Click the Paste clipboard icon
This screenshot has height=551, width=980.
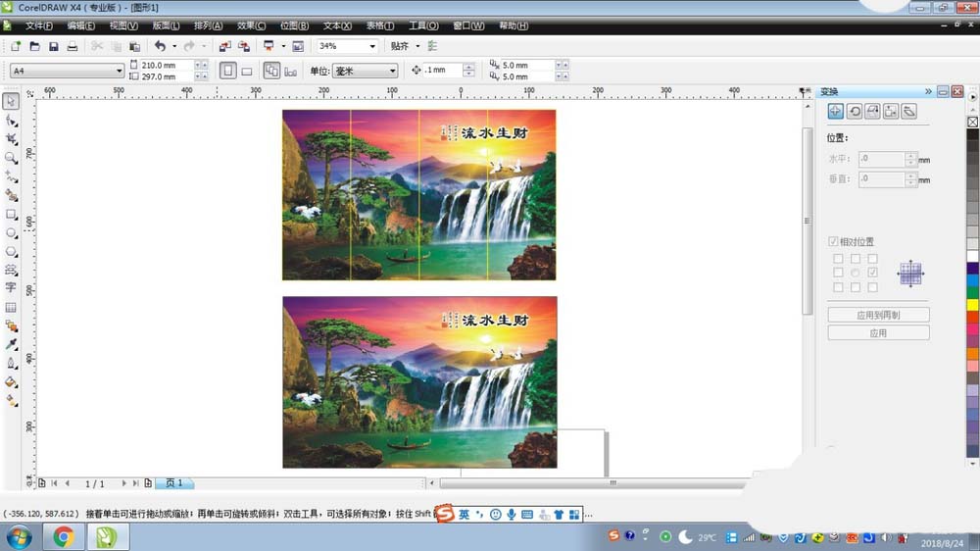click(x=134, y=46)
